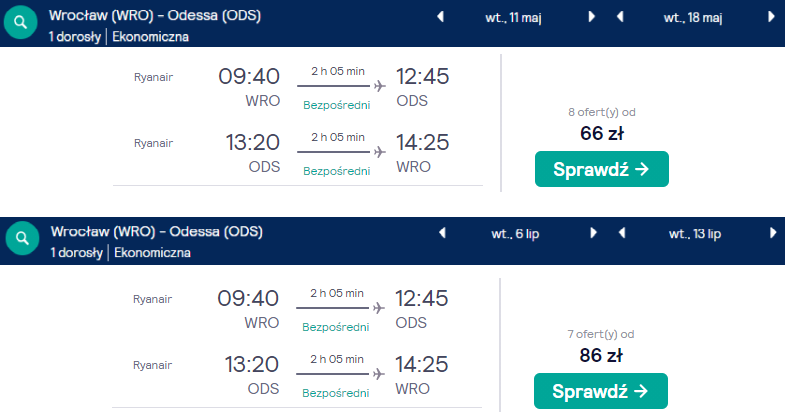This screenshot has width=785, height=415.
Task: Click the Sprawdź button for the 66 zł offer
Action: pos(602,169)
